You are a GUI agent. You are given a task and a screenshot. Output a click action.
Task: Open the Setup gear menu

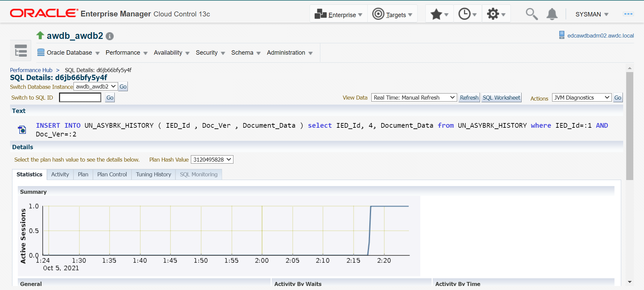[x=496, y=14]
